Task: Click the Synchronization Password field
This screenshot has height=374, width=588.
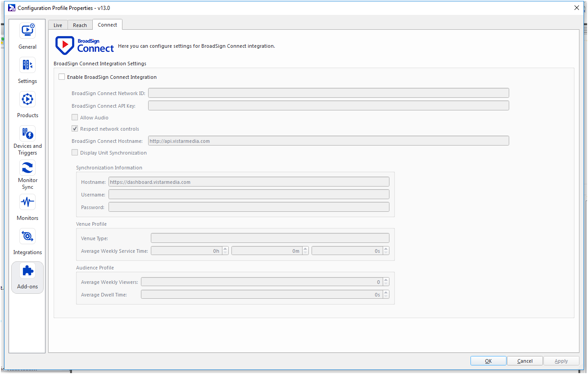Action: pos(249,207)
